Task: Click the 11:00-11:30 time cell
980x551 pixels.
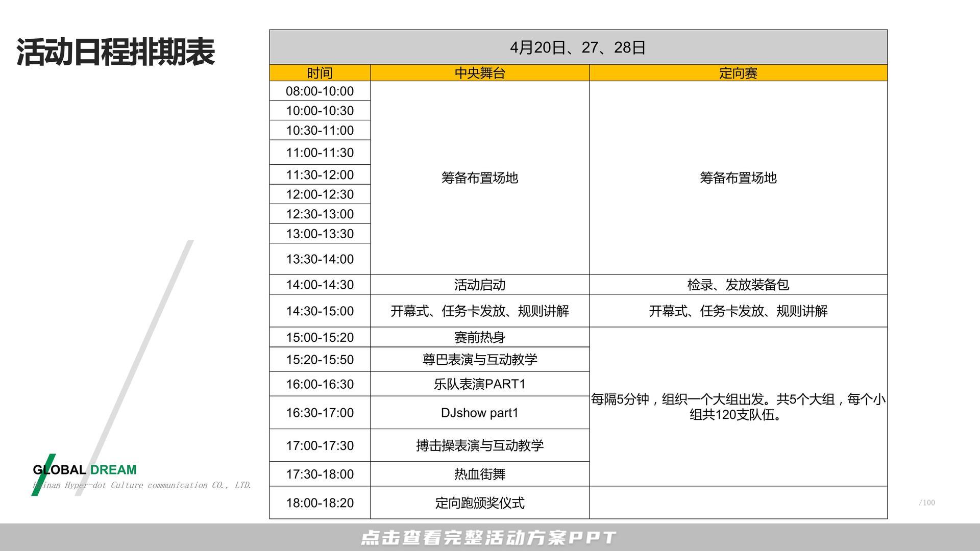Action: [320, 153]
